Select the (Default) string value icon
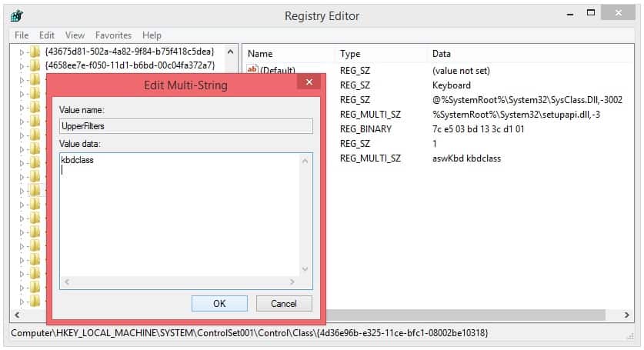 252,71
